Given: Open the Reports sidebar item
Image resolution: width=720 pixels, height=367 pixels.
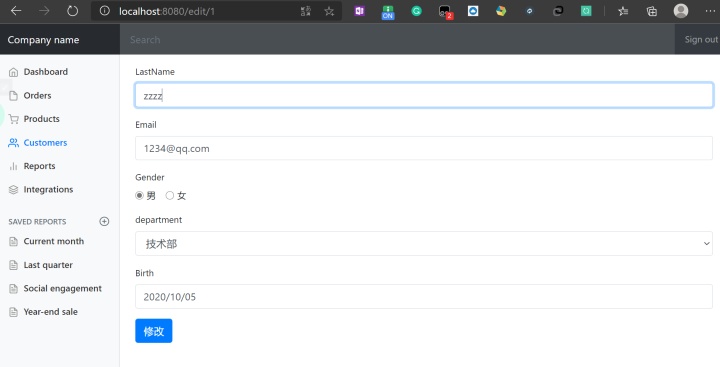Looking at the screenshot, I should 39,166.
